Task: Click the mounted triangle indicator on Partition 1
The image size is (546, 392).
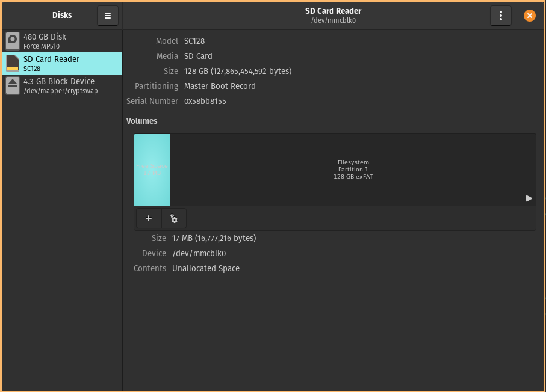Action: click(x=529, y=198)
